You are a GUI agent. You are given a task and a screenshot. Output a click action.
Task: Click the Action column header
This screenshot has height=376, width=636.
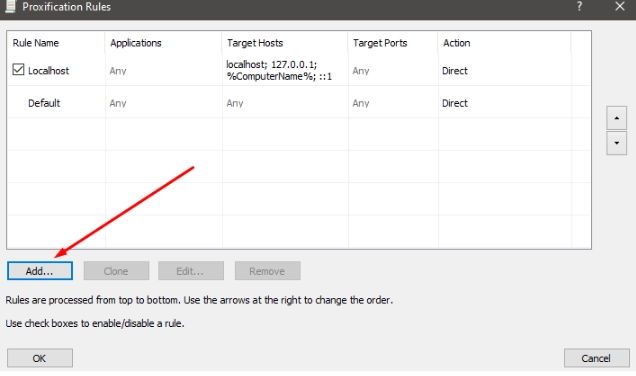(x=504, y=43)
